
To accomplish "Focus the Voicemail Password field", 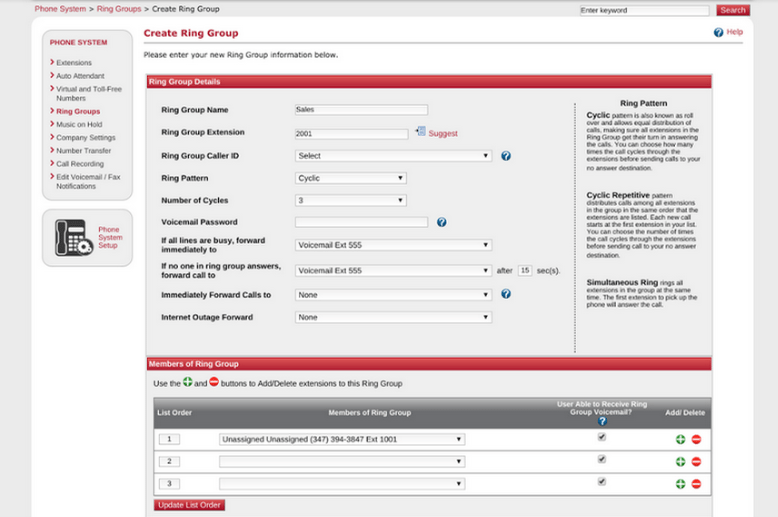I will [x=361, y=222].
